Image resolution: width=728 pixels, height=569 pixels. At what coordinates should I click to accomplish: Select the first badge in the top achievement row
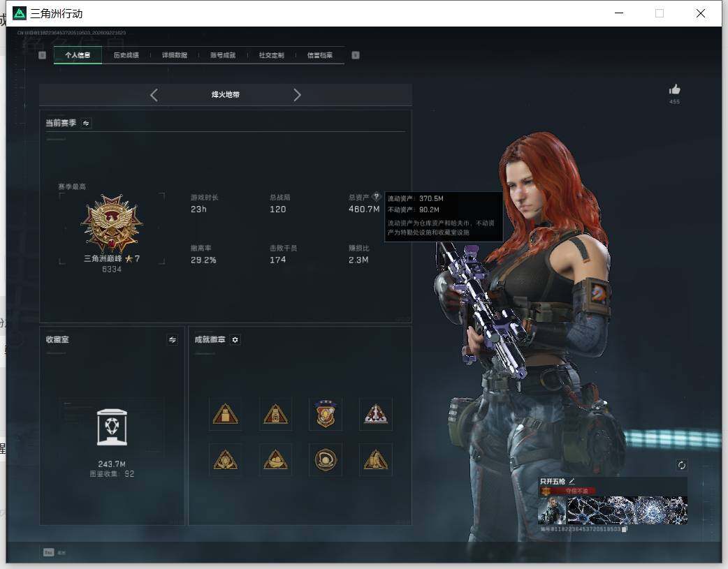coord(225,414)
